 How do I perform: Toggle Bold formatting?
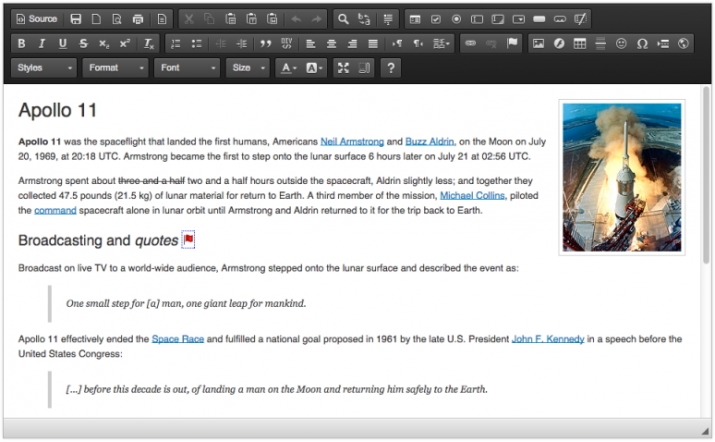21,44
